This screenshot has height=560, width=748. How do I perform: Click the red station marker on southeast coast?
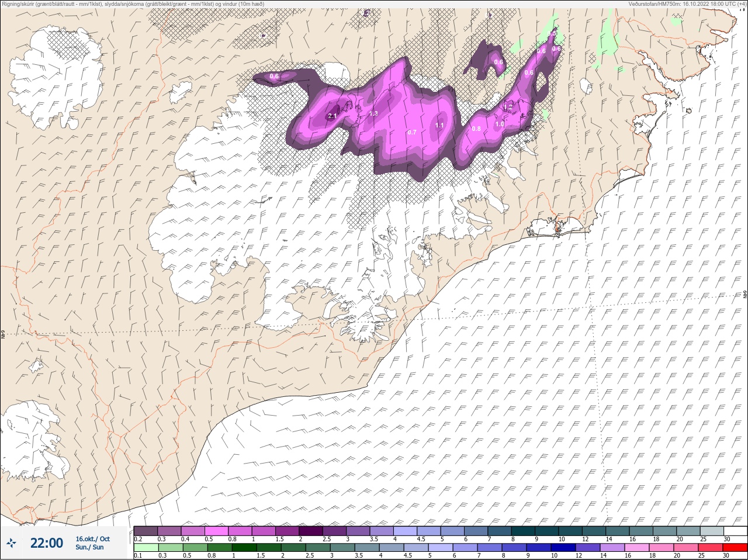tap(557, 230)
